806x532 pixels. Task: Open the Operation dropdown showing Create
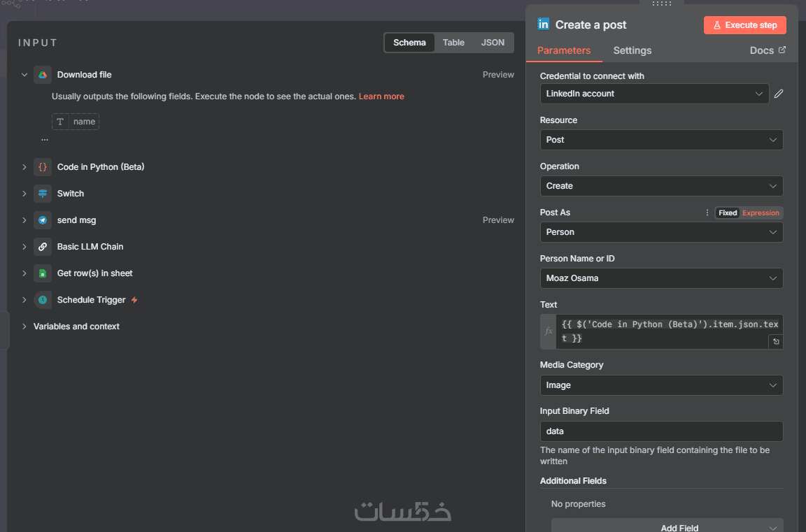click(x=661, y=186)
